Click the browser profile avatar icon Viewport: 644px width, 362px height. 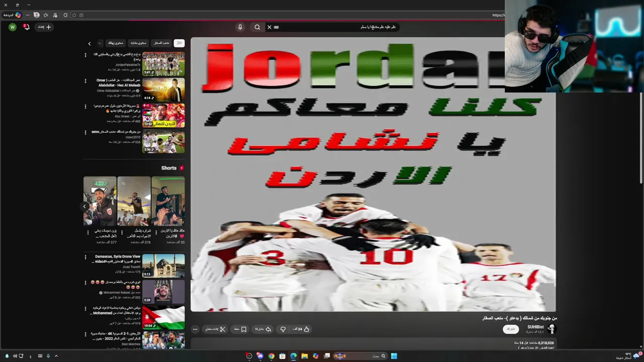[36, 15]
